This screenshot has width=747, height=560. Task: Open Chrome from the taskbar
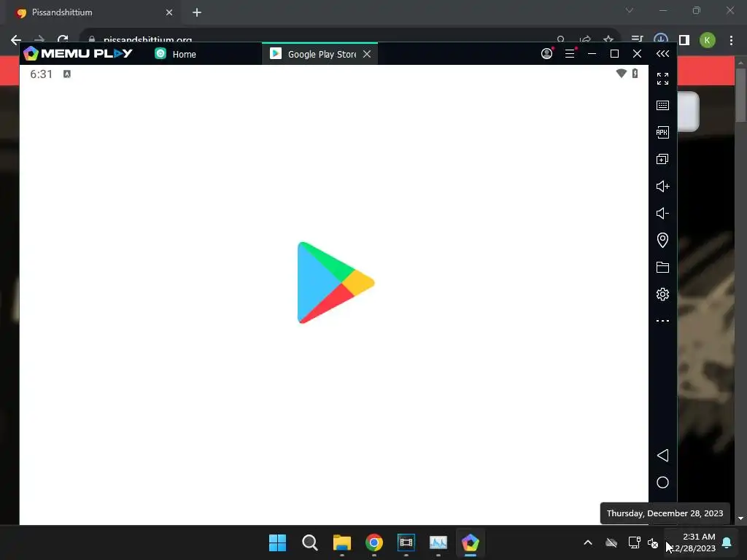(x=374, y=542)
